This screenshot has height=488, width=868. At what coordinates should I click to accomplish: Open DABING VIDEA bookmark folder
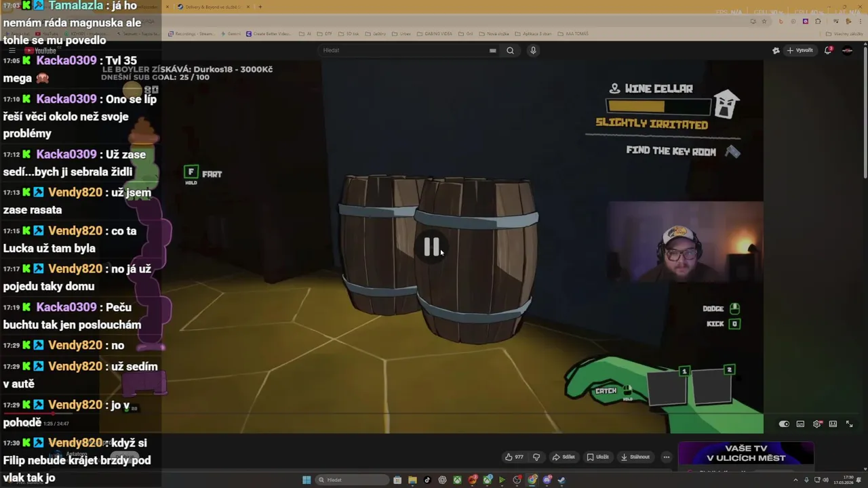coord(435,34)
